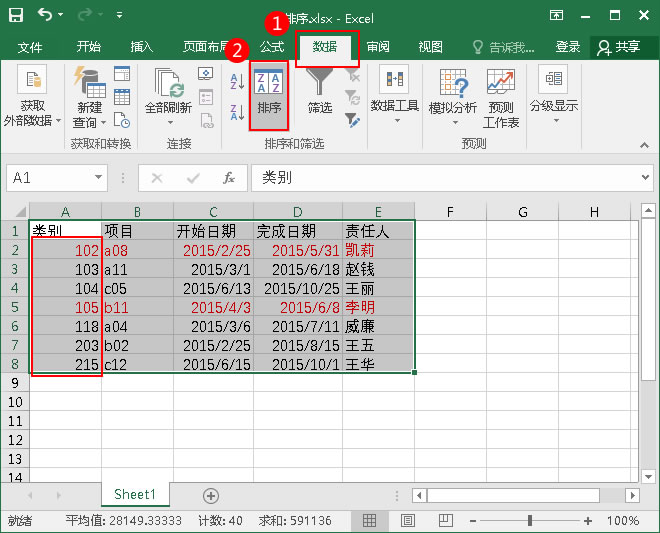The width and height of the screenshot is (660, 533).
Task: Click the Redo icon
Action: (x=85, y=15)
